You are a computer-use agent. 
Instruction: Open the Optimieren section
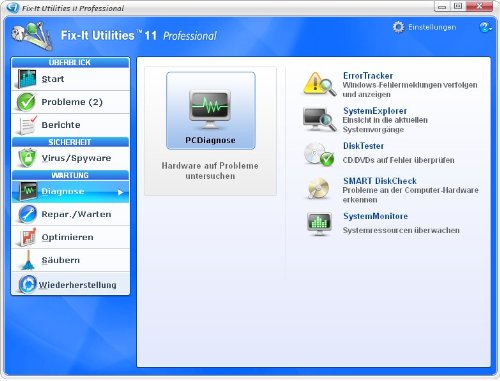(71, 237)
